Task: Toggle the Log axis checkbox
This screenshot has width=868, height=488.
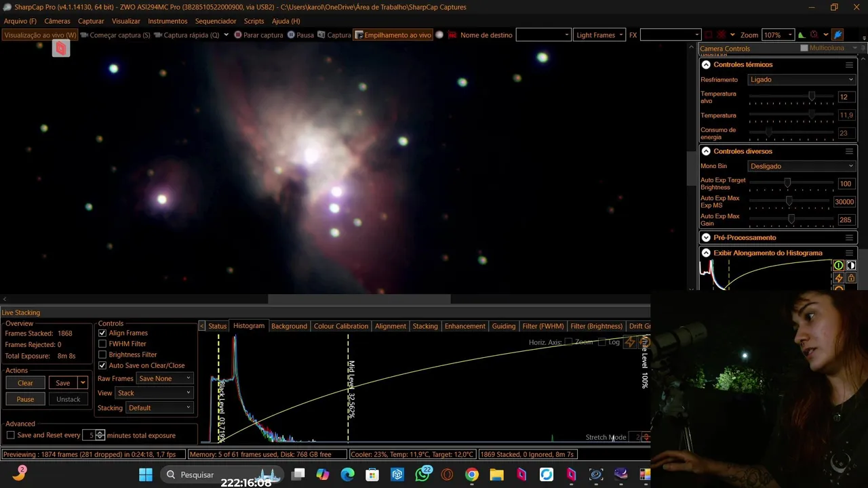Action: [x=601, y=342]
